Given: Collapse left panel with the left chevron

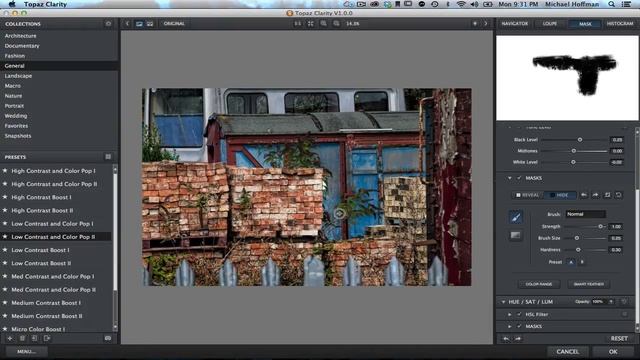Looking at the screenshot, I should 127,24.
